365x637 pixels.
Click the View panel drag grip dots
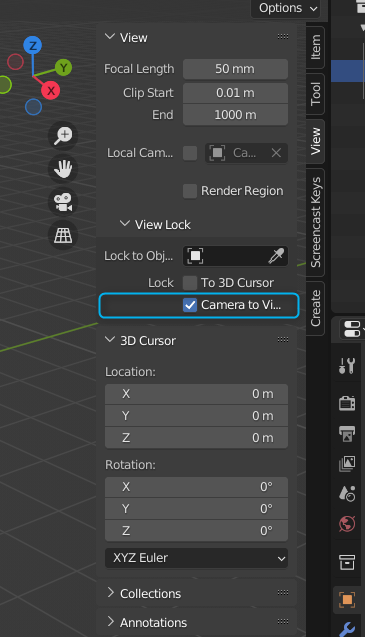[283, 37]
